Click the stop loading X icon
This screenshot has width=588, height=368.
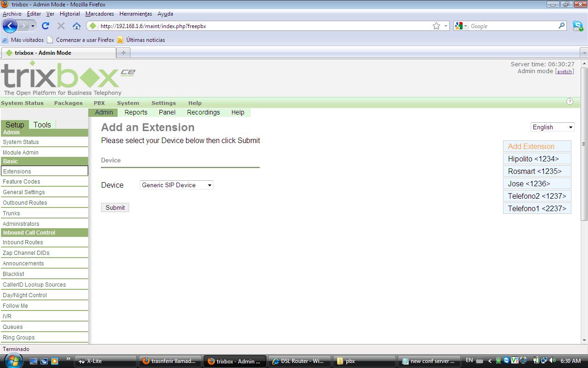pos(61,26)
